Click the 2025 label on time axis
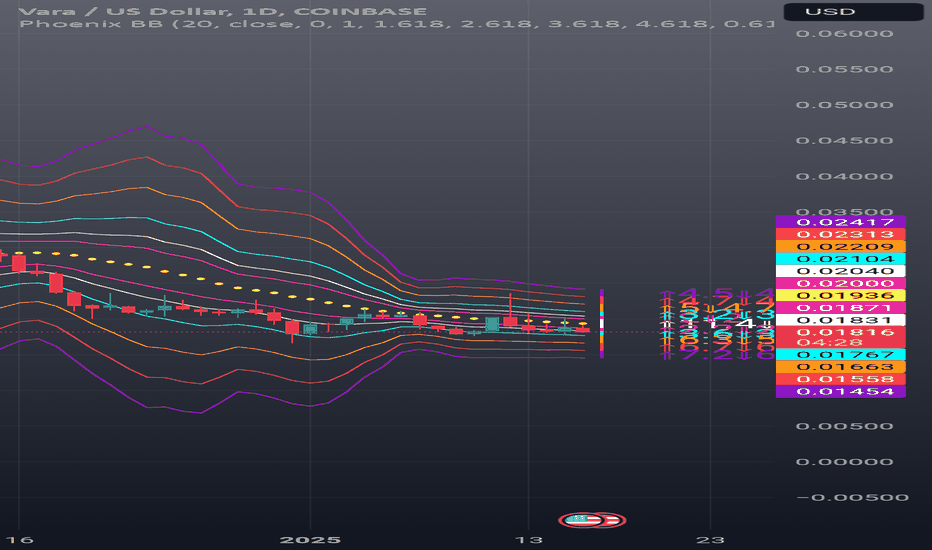The width and height of the screenshot is (932, 550). click(x=310, y=540)
